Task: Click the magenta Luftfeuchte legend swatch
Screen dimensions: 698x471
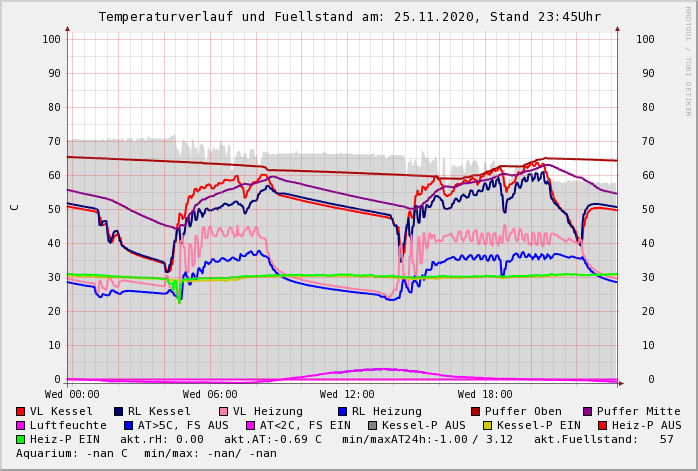Action: pos(21,426)
